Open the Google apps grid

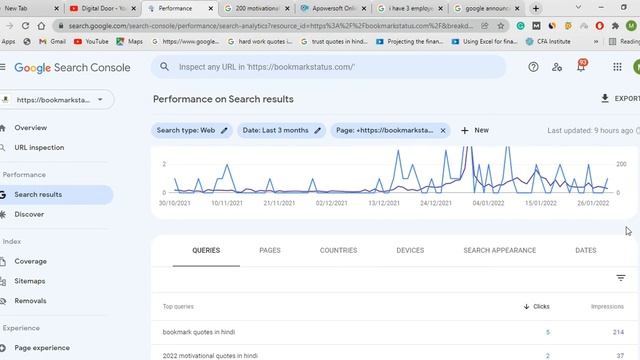pyautogui.click(x=617, y=67)
